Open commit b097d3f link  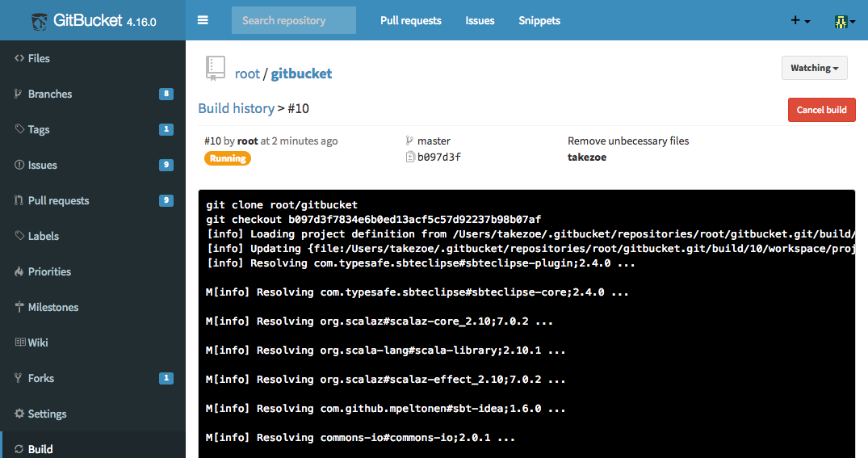pos(438,158)
